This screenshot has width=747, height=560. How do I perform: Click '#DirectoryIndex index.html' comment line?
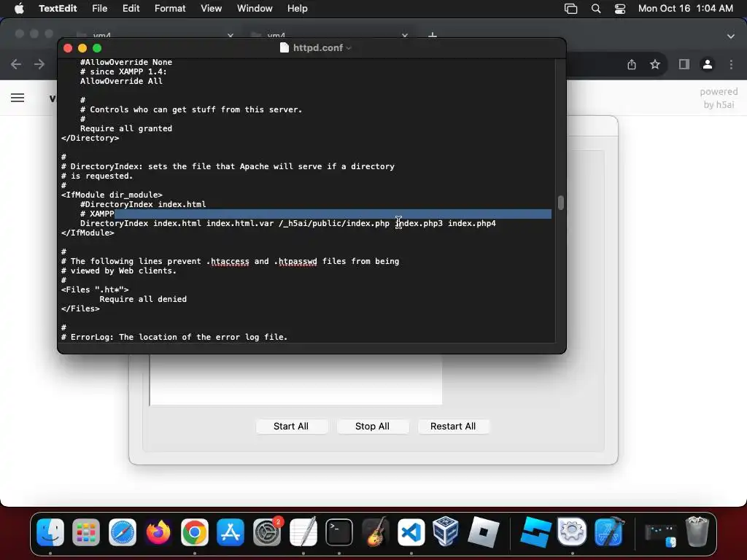pos(143,204)
